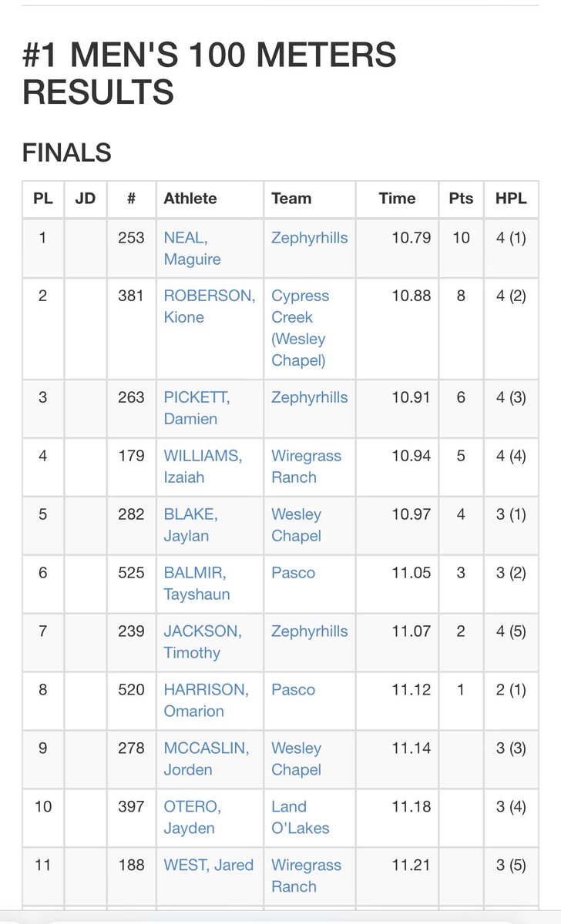Screen dimensions: 561x924
Task: Click JACKSON, Timothy athlete link
Action: point(203,642)
